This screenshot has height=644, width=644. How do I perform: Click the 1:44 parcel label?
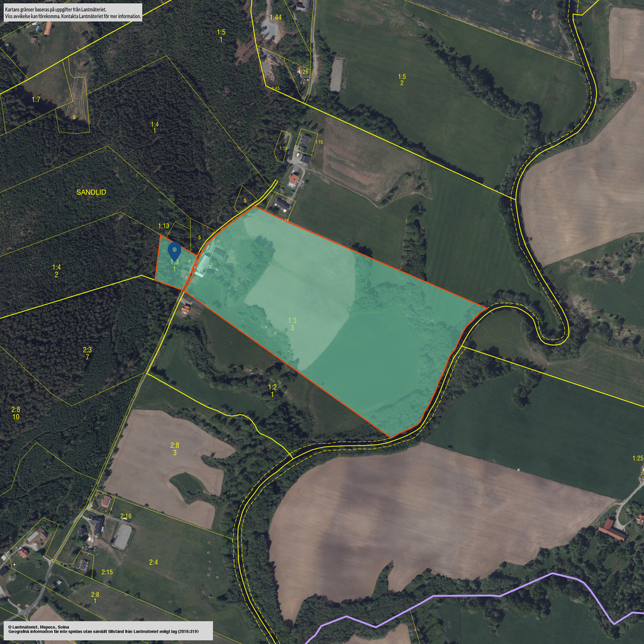point(275,17)
